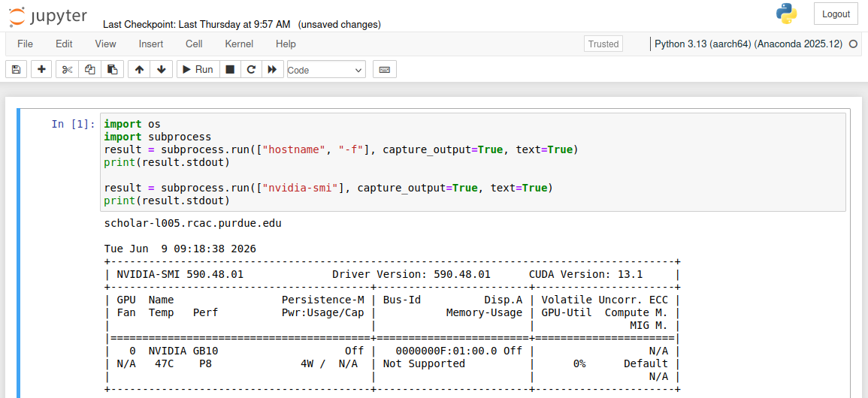Restart the kernel with circular arrow
868x398 pixels.
click(251, 70)
